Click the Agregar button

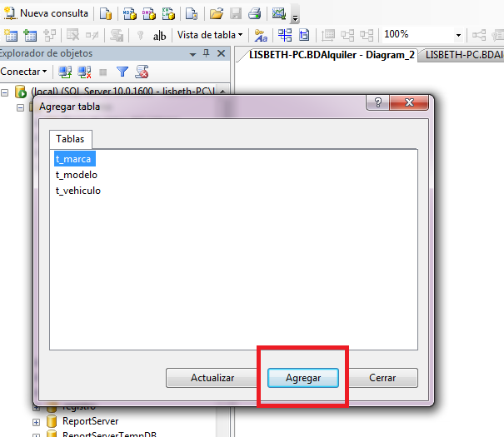pos(303,378)
